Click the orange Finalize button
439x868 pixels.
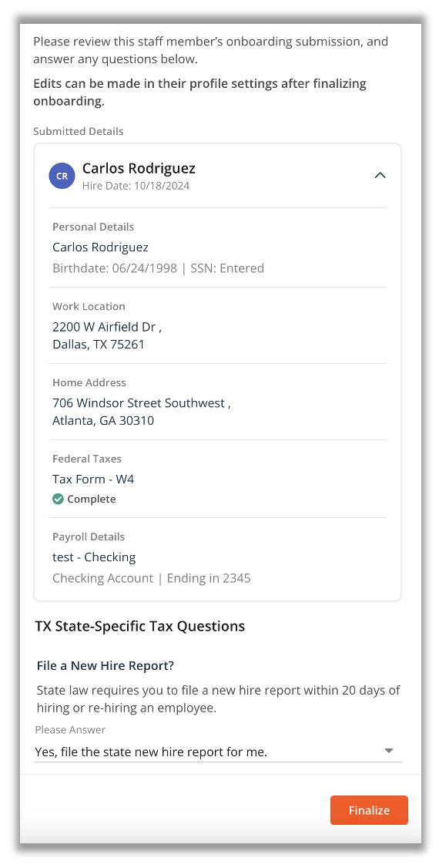click(x=370, y=810)
